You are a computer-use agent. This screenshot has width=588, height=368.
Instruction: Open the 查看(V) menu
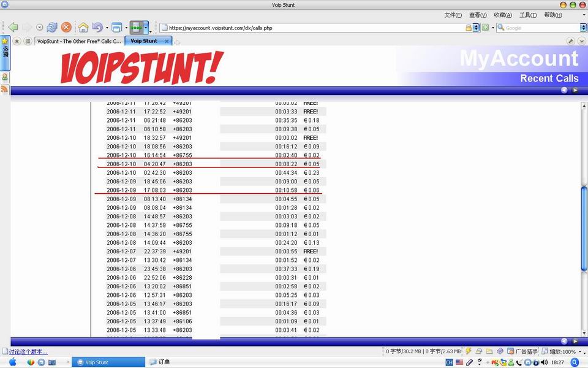coord(478,15)
